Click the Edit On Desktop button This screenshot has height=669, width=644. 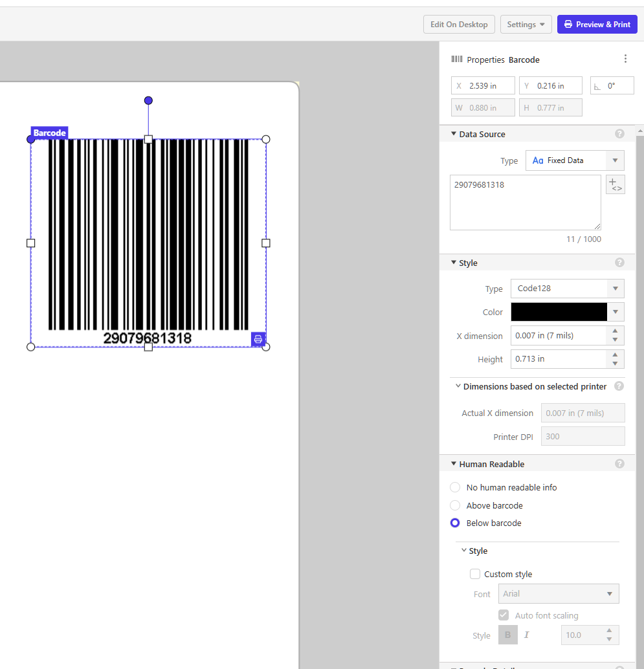459,25
